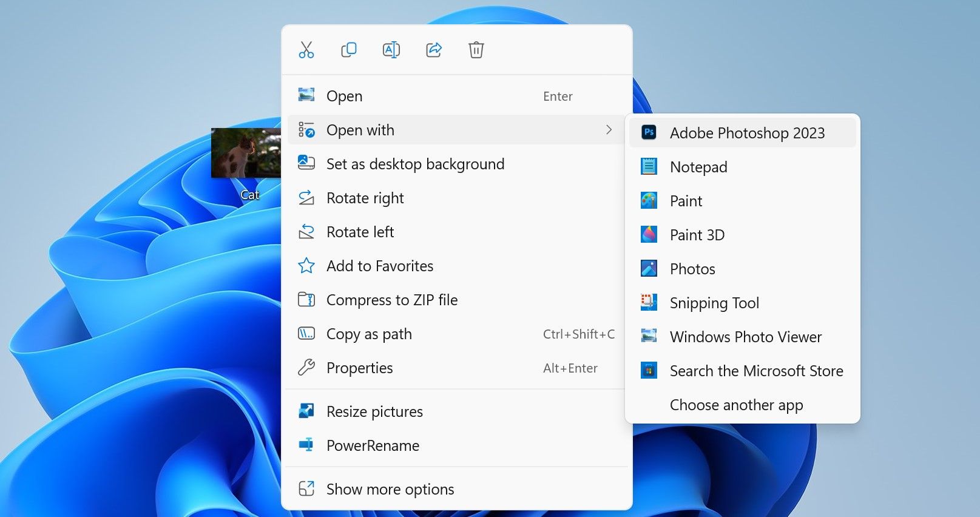
Task: Open file using Snipping Tool
Action: tap(714, 303)
